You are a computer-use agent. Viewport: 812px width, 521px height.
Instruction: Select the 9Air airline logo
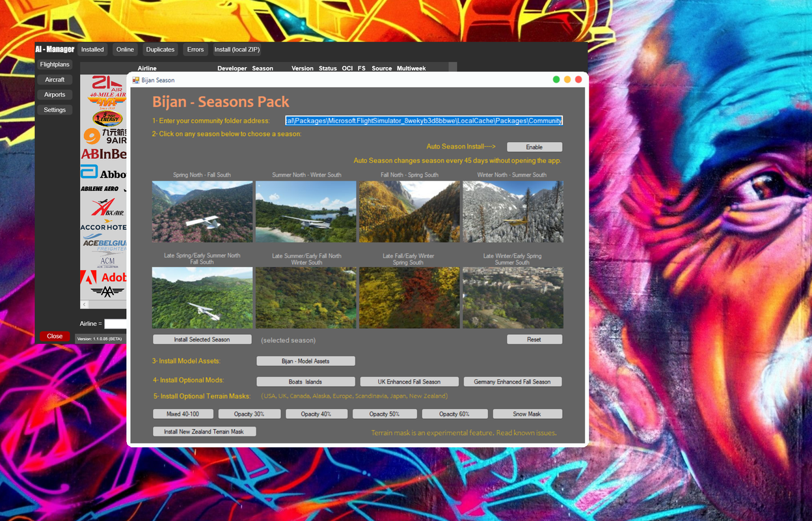coord(104,135)
